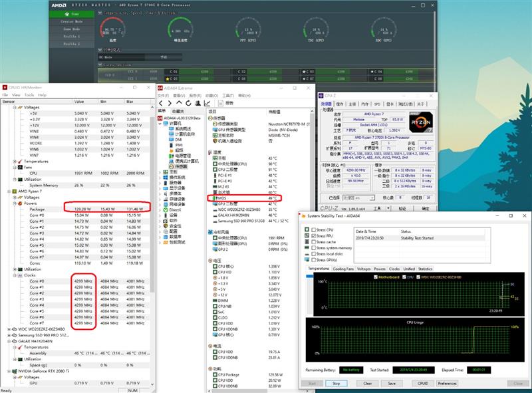Select the 电源管理 icon in AIDA64 sidebar
This screenshot has width=532, height=393.
[x=172, y=156]
